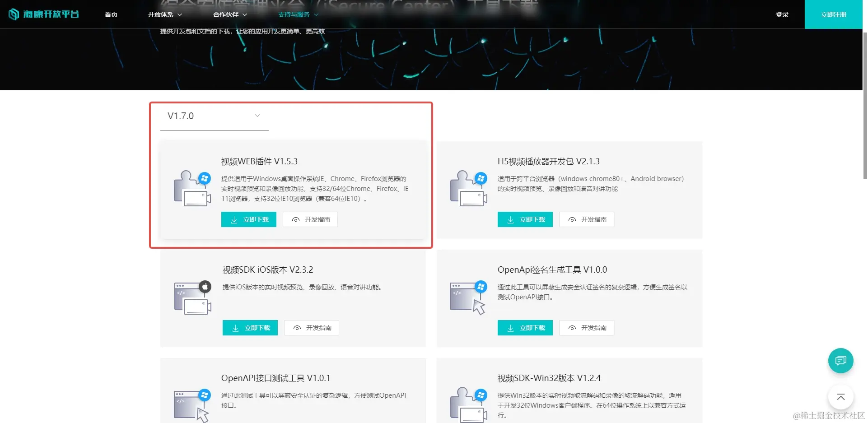Expand the 合作伙伴 menu
Viewport: 868px width, 423px height.
tap(230, 14)
